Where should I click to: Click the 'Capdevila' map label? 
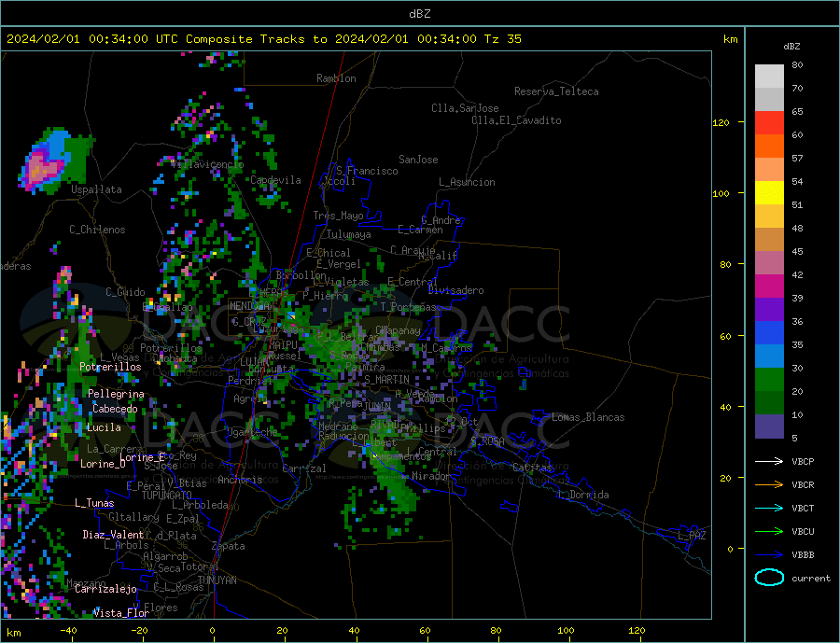click(275, 180)
